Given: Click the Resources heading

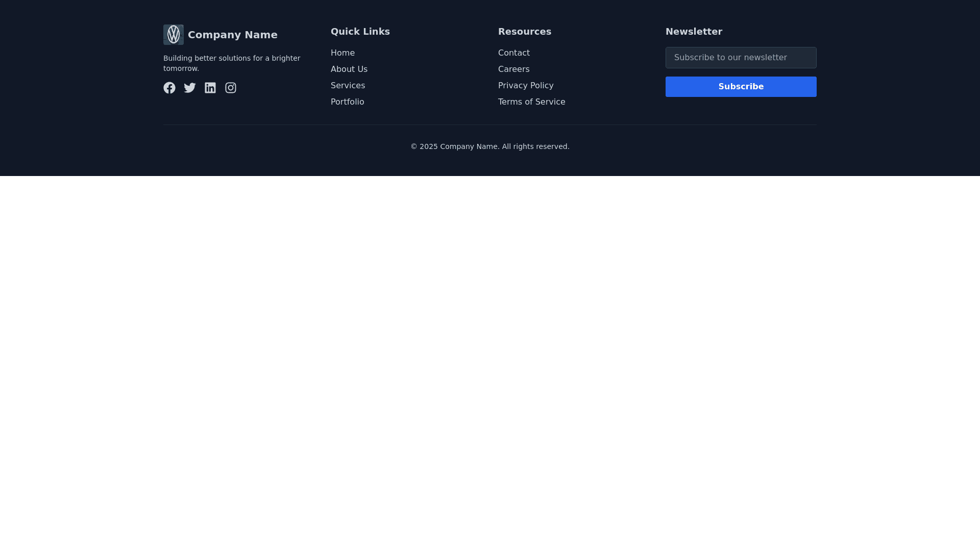Looking at the screenshot, I should point(525,32).
